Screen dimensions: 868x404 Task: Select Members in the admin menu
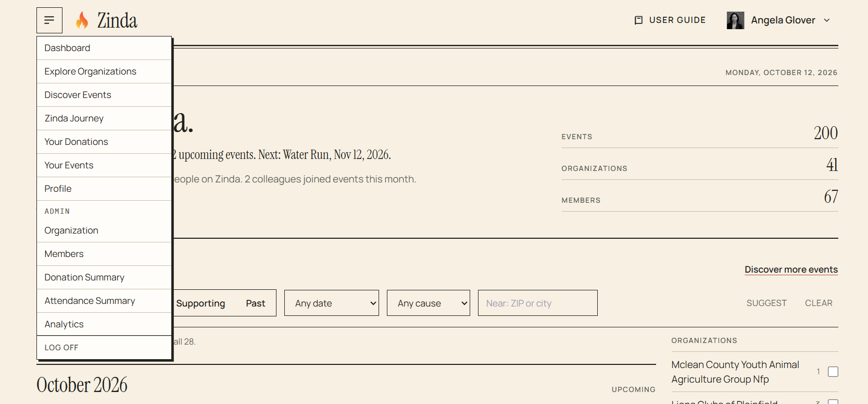[104, 254]
